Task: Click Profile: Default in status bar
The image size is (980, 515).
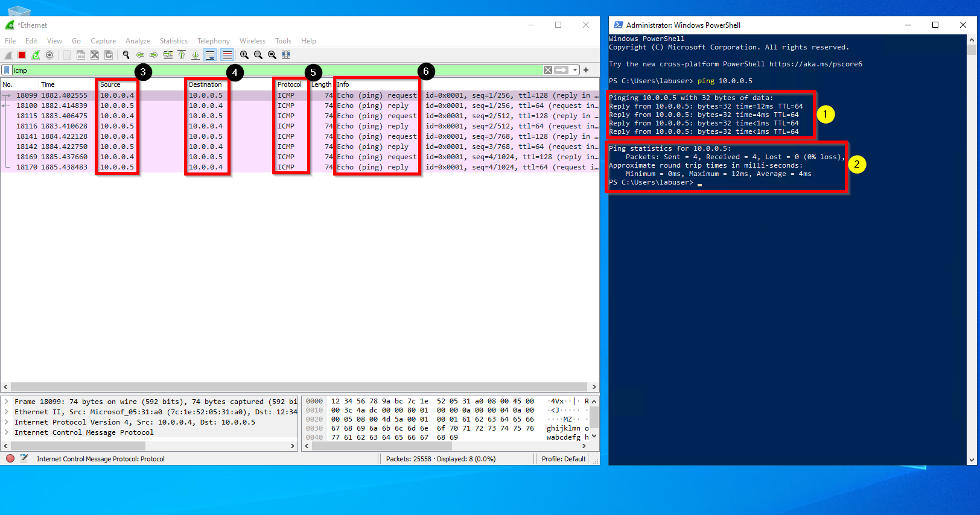Action: [x=564, y=459]
